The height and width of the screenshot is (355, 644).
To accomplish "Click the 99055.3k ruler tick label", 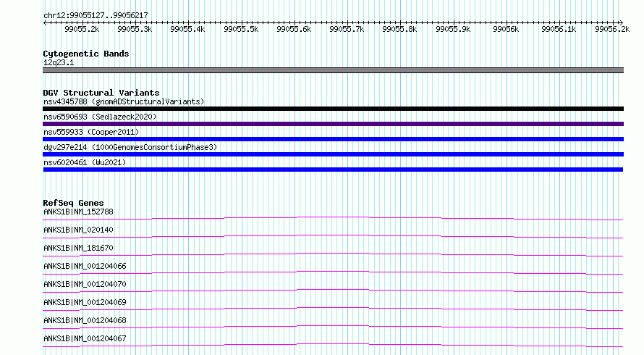I will point(135,29).
